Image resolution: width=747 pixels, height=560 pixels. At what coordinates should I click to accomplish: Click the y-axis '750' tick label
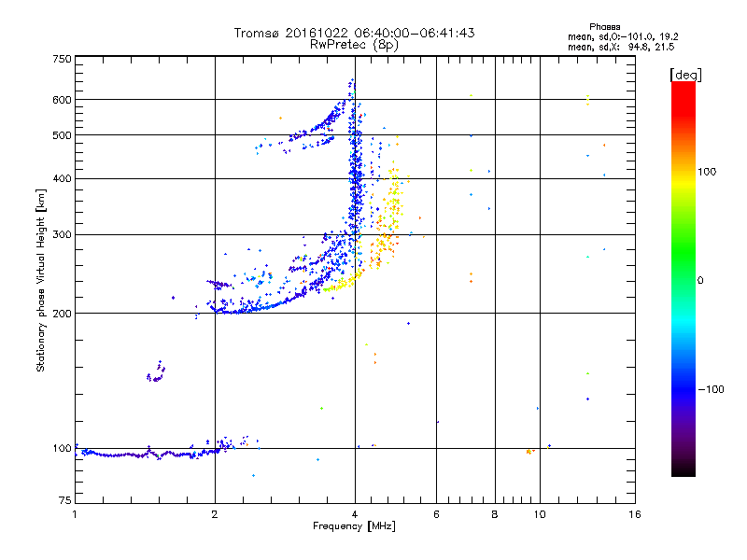click(x=62, y=59)
